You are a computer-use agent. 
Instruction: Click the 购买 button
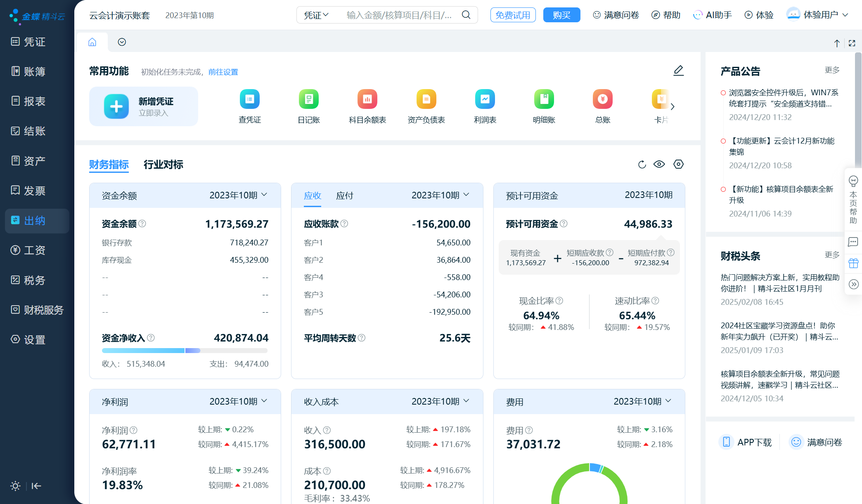click(x=561, y=15)
